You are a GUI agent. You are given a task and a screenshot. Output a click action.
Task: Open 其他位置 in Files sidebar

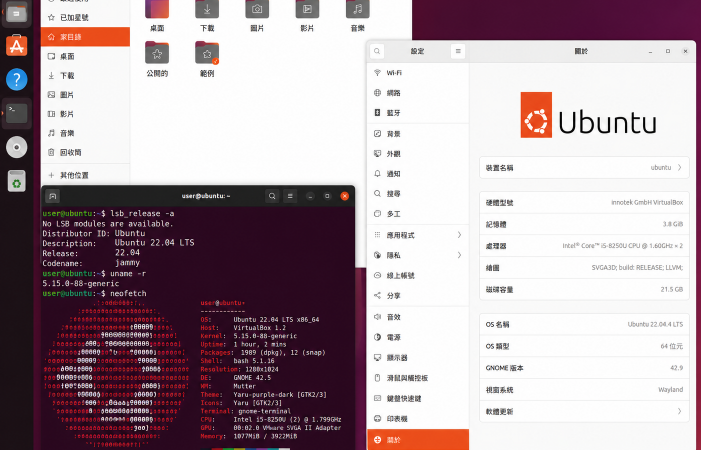pos(85,175)
